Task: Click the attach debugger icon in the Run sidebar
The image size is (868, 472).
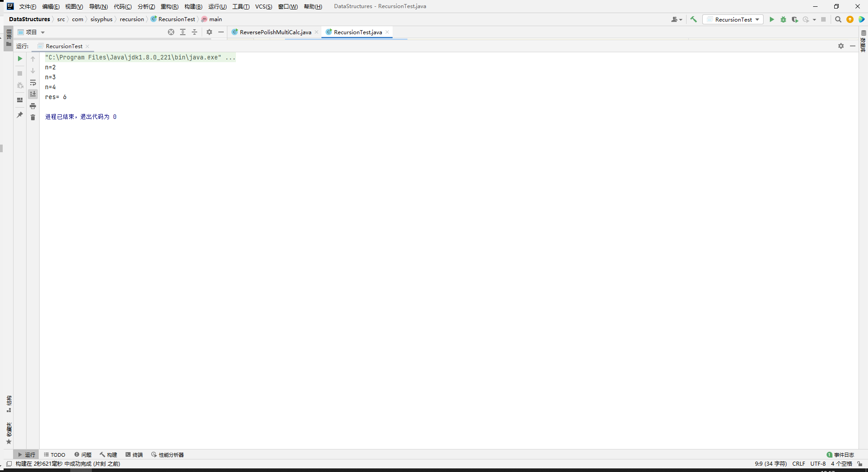Action: click(20, 86)
